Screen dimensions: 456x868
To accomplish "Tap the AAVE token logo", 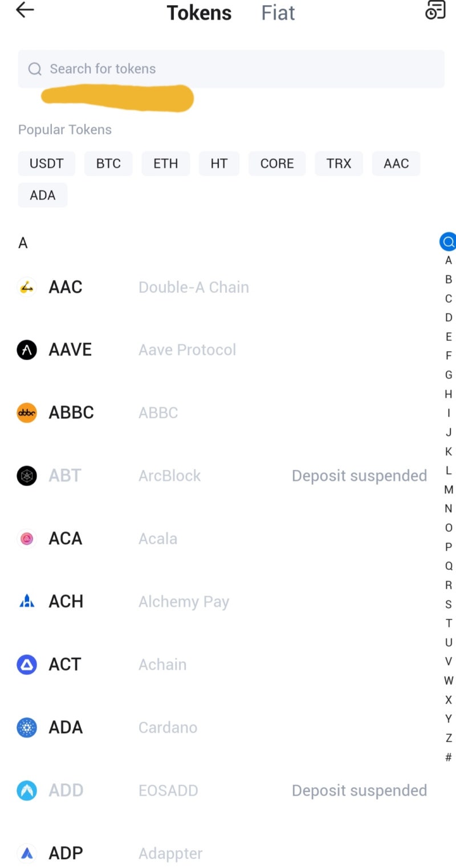I will click(27, 350).
